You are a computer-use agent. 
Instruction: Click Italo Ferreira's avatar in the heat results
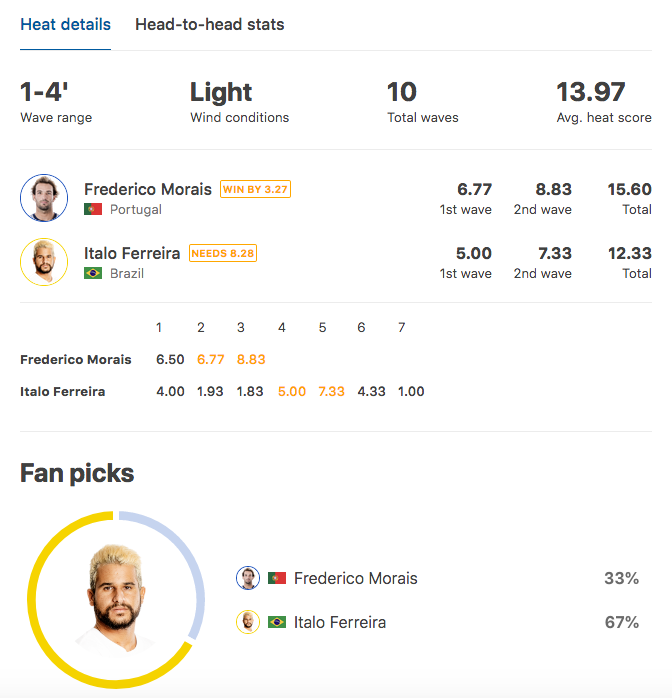[44, 262]
